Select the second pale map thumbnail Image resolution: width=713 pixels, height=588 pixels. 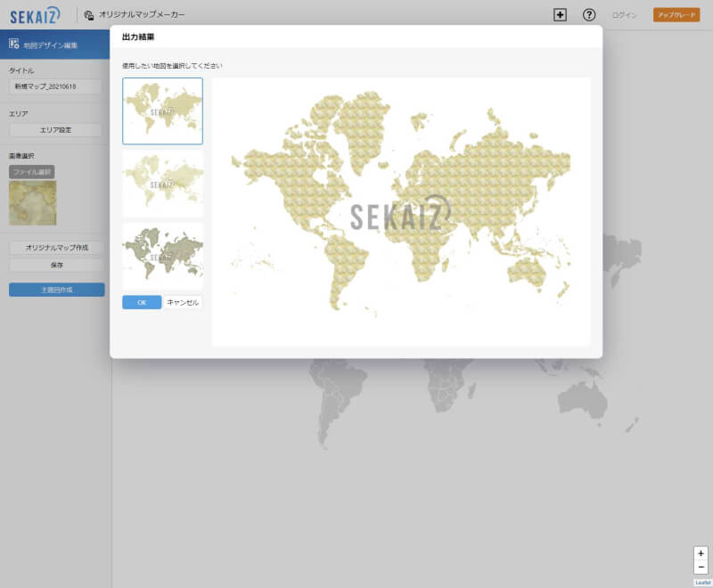(x=162, y=184)
